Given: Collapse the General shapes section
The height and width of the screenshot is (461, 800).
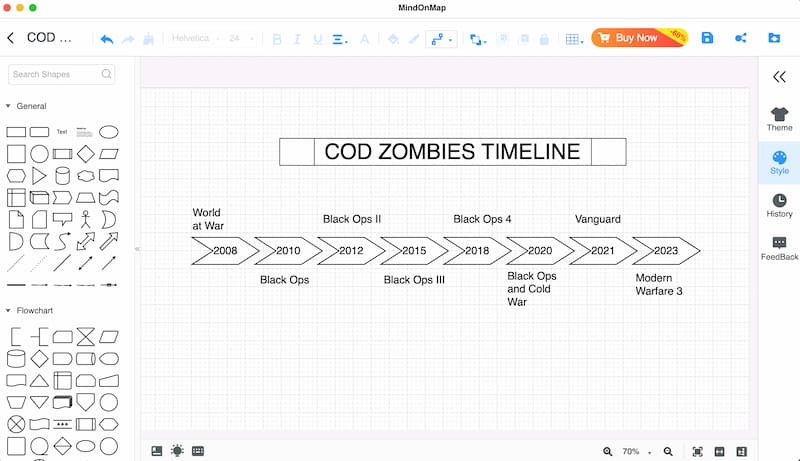Looking at the screenshot, I should [x=8, y=106].
